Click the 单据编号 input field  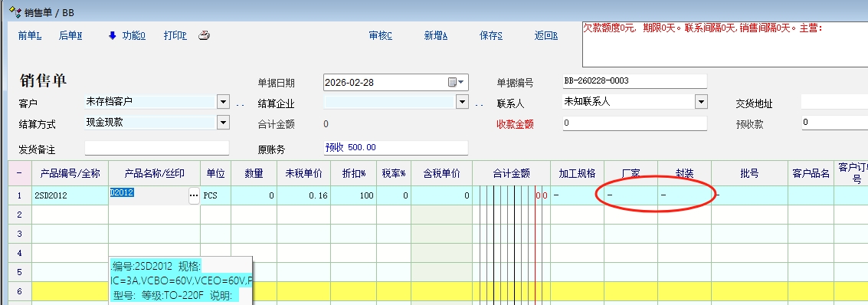(635, 80)
